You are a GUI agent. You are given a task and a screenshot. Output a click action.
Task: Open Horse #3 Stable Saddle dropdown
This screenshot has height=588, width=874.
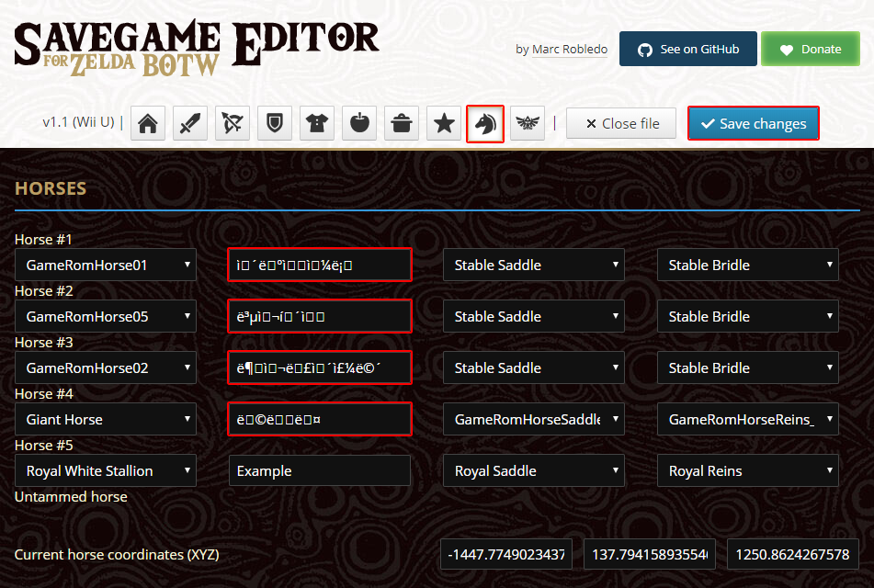coord(533,367)
